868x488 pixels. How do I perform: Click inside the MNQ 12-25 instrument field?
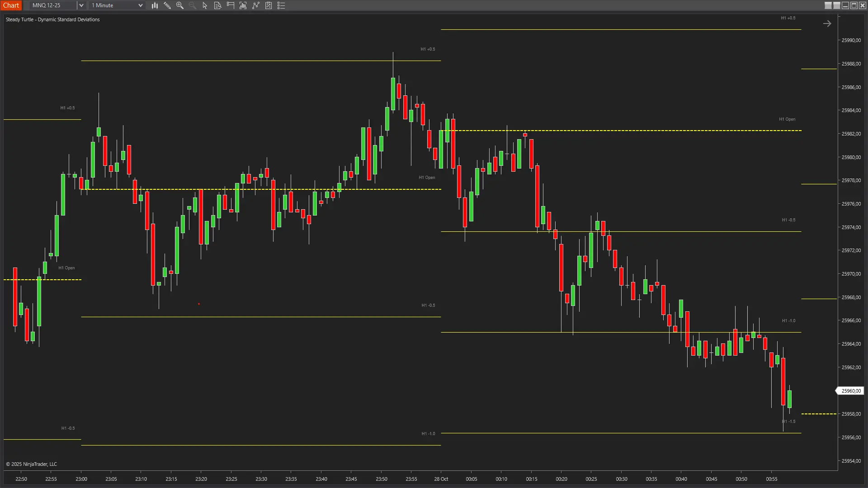[50, 5]
